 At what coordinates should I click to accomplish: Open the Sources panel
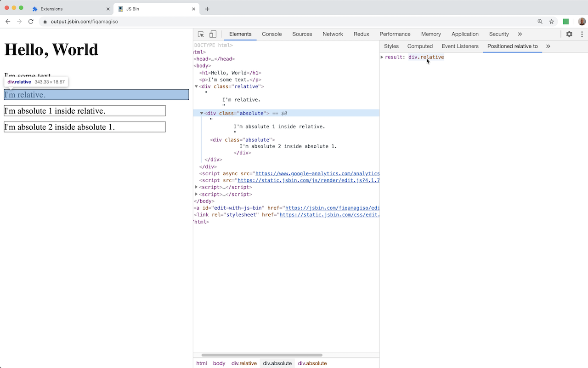click(302, 34)
